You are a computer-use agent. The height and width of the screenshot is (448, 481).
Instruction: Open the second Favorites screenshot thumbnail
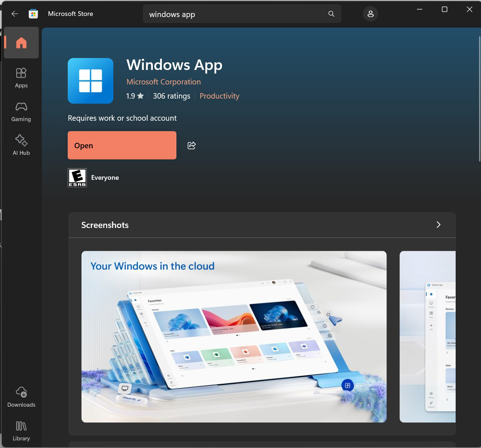click(x=428, y=337)
